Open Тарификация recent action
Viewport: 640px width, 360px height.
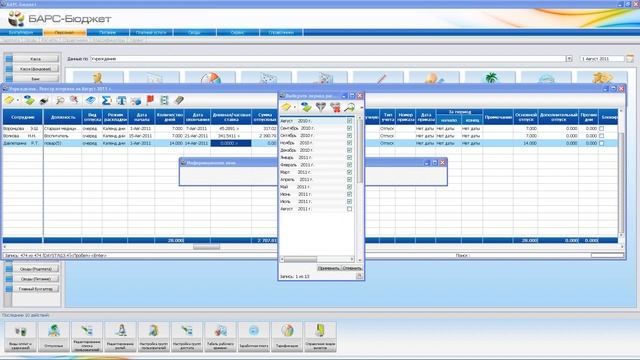[x=287, y=336]
